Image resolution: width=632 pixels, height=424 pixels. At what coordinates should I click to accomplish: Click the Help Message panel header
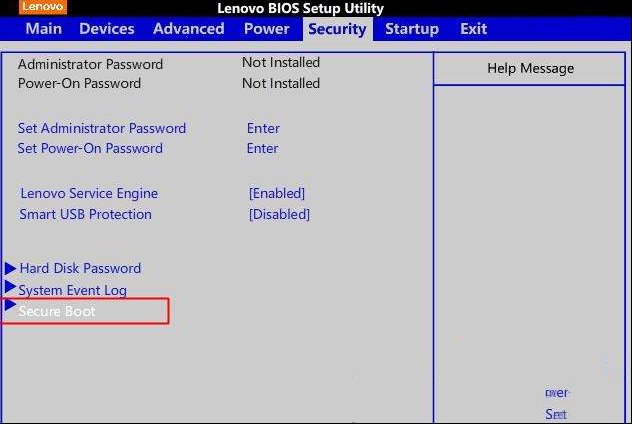point(530,69)
